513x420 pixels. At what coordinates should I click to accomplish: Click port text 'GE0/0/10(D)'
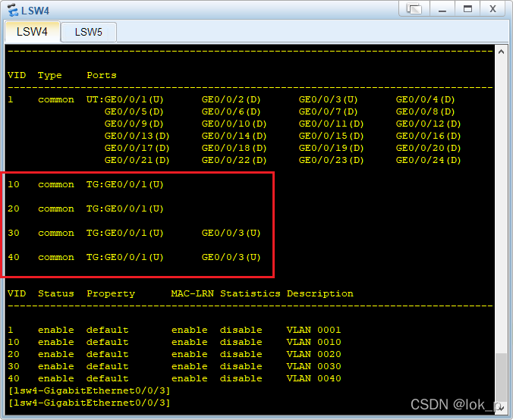pos(234,124)
